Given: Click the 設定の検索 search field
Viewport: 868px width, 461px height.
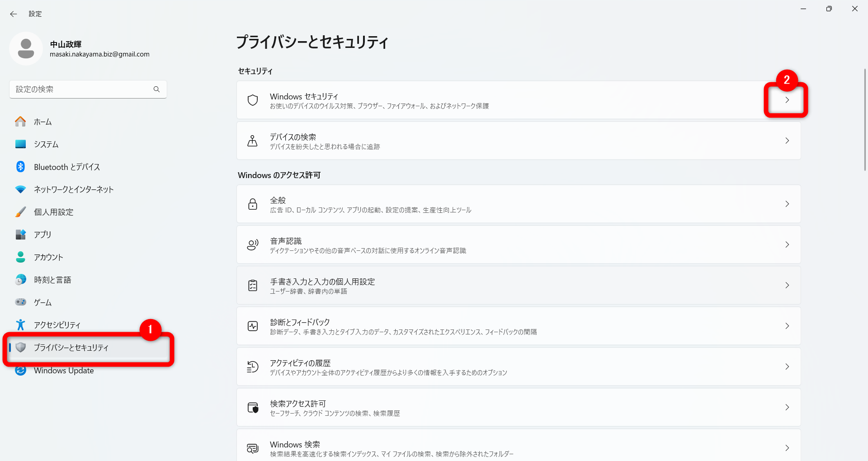Looking at the screenshot, I should pos(81,89).
